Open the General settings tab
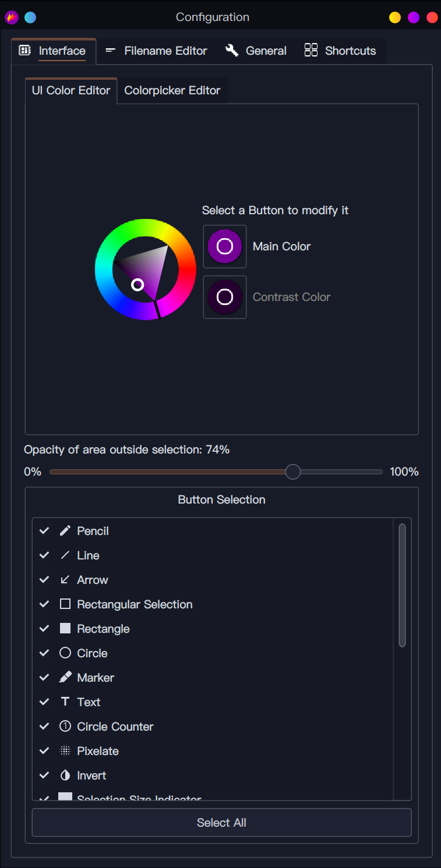441x868 pixels. (x=256, y=51)
